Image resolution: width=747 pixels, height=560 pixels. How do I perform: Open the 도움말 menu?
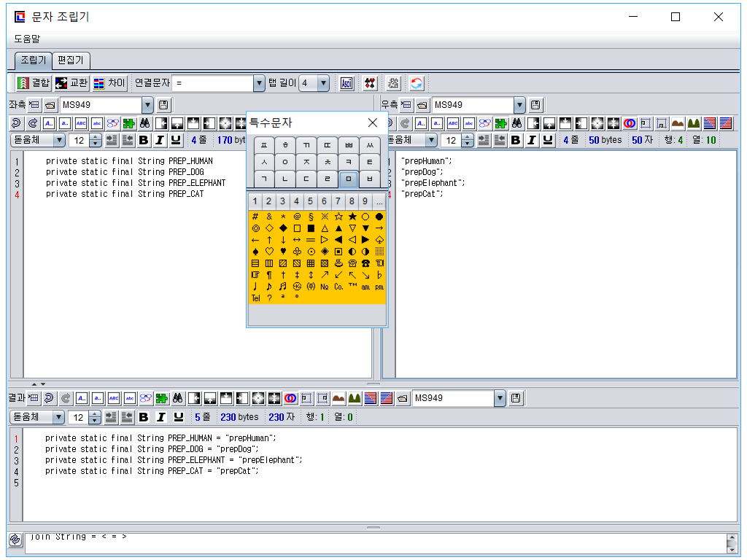click(27, 39)
